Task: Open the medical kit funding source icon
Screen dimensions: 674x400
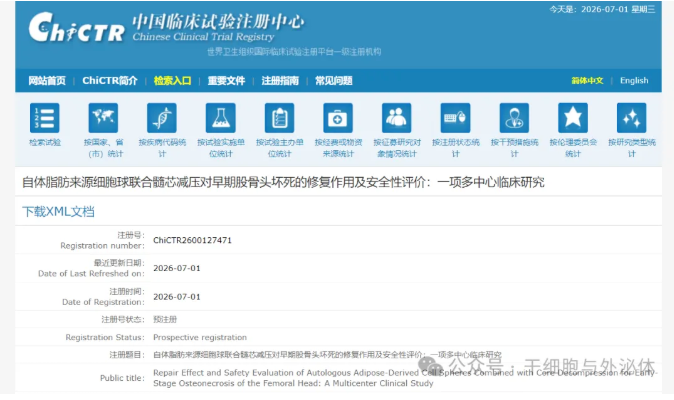Action: [338, 118]
